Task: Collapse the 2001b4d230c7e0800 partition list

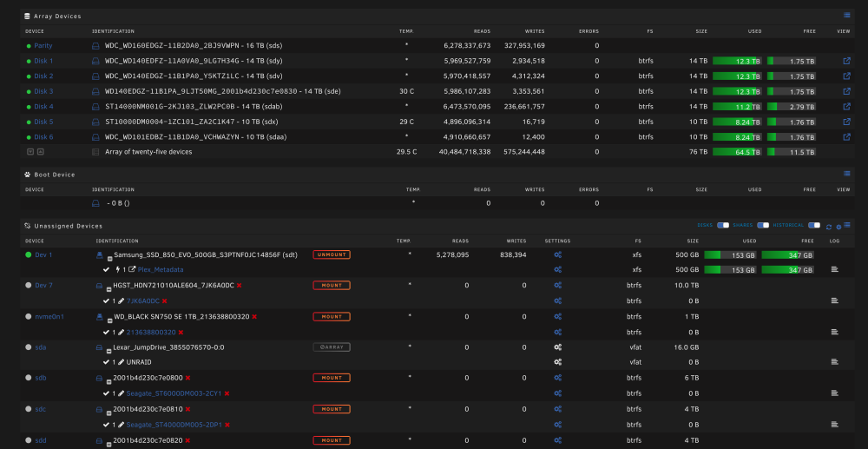Action: 109,381
